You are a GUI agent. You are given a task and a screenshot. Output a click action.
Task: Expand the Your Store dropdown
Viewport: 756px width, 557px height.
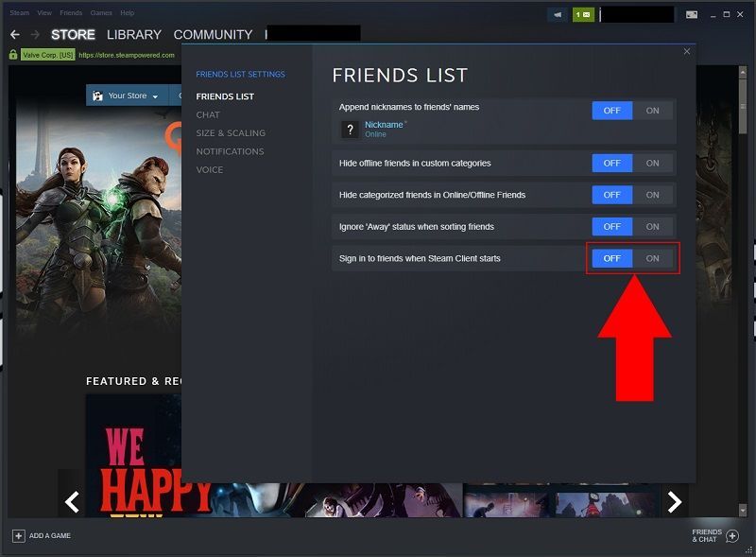pyautogui.click(x=155, y=96)
